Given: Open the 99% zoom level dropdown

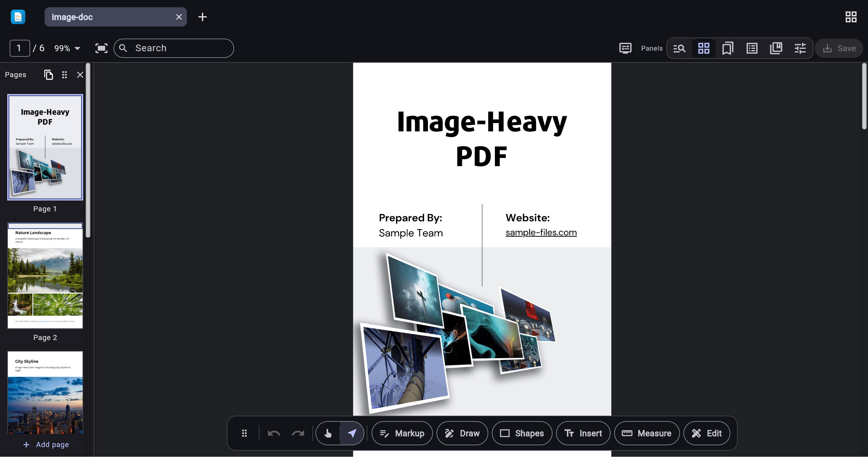Looking at the screenshot, I should (68, 48).
